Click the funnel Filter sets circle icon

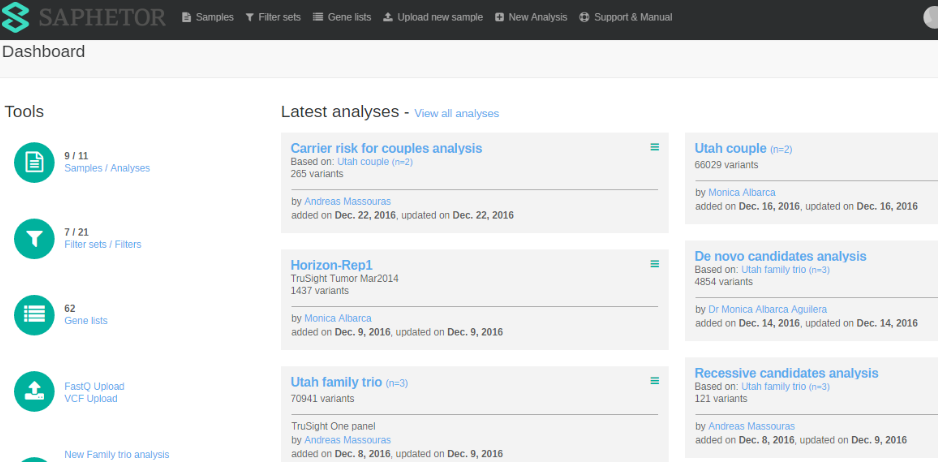tap(34, 239)
